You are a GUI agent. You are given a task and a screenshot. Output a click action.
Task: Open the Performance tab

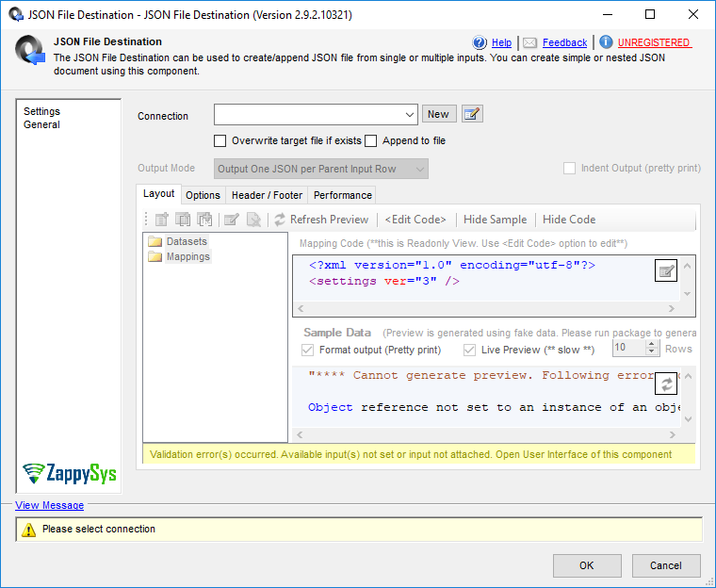[343, 196]
